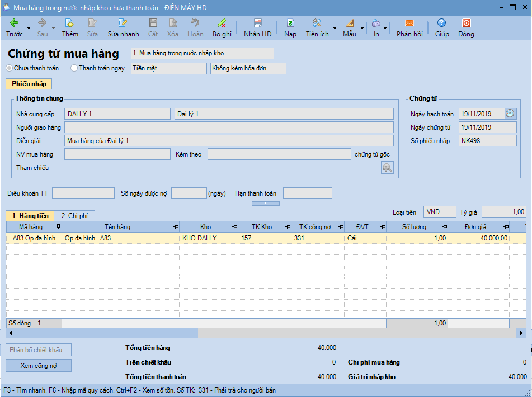Expand dropdown arrow next to Tiện ích
This screenshot has height=397, width=532.
[335, 28]
